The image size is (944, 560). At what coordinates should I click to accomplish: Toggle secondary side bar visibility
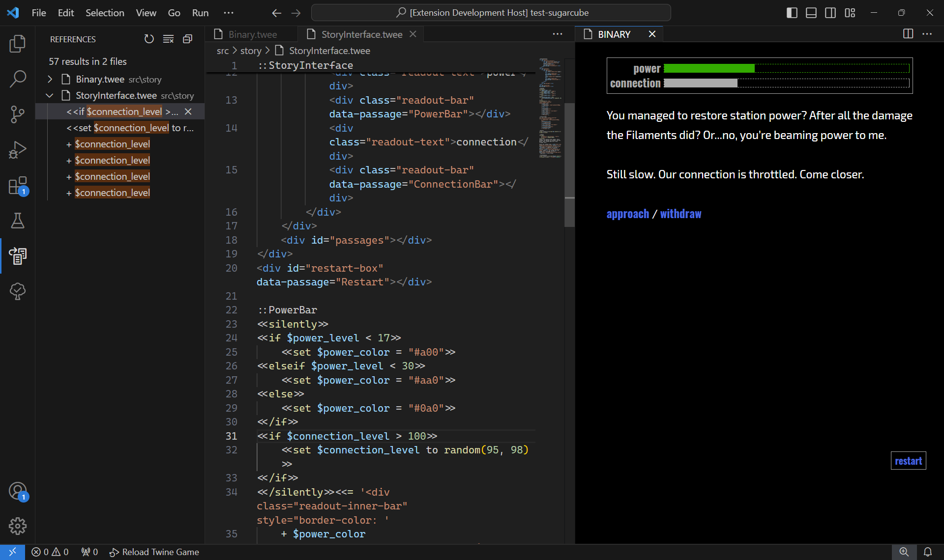830,13
